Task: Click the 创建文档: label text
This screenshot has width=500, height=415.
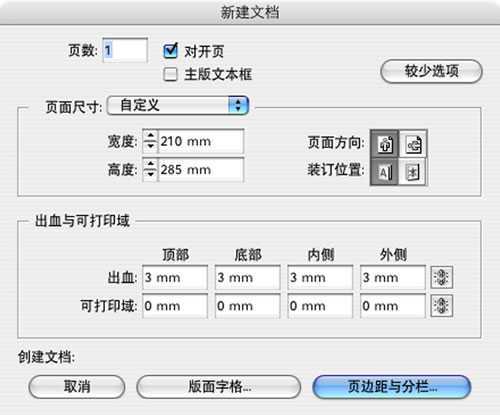Action: click(46, 357)
